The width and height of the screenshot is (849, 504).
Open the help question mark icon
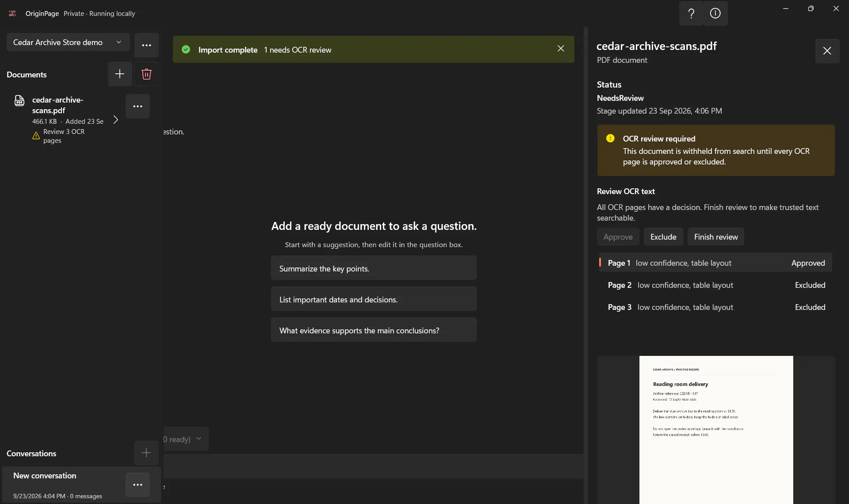691,14
